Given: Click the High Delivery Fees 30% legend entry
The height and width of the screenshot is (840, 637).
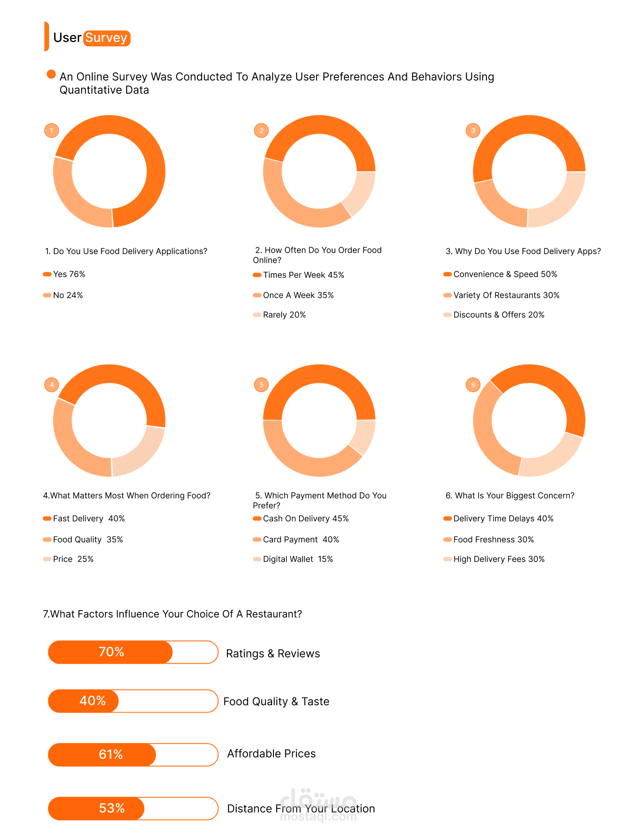Looking at the screenshot, I should click(x=494, y=559).
